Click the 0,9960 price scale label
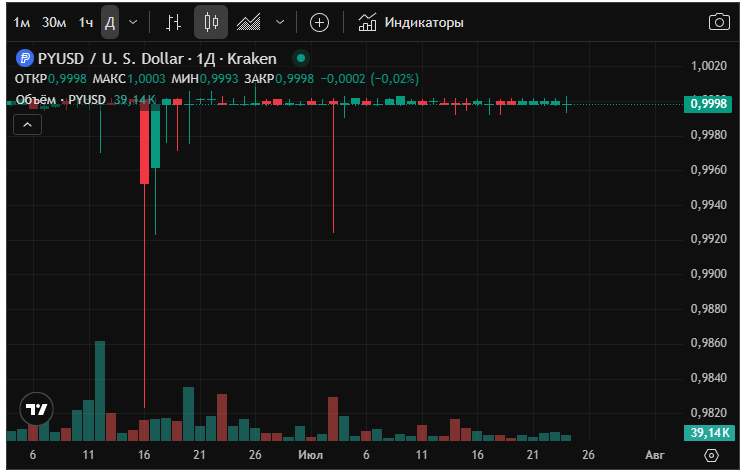747x476 pixels. [x=709, y=170]
